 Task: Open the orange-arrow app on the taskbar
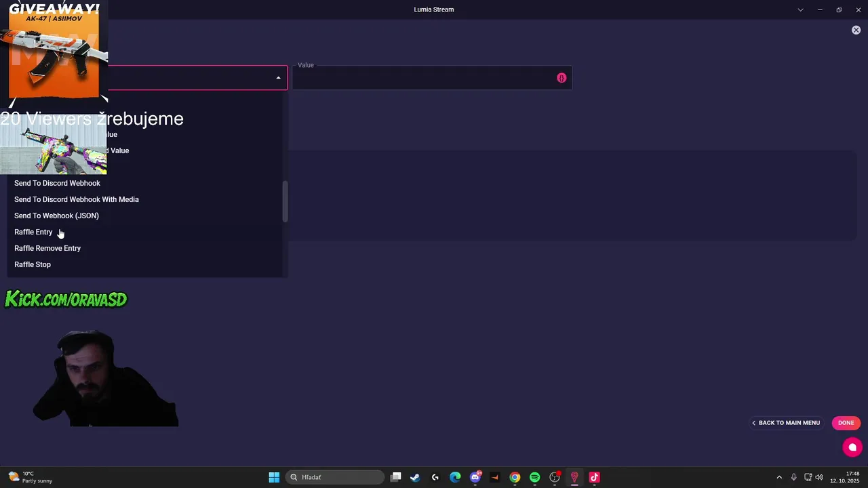(494, 477)
